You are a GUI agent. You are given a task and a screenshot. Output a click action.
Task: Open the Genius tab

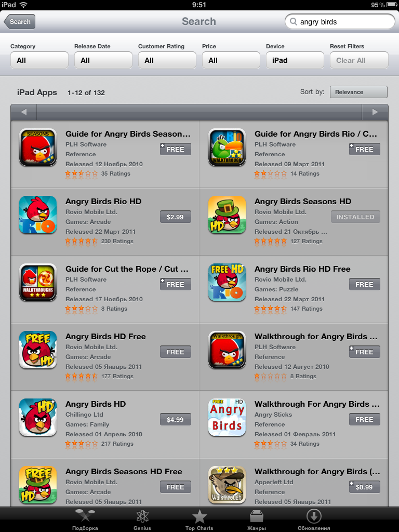click(x=142, y=520)
